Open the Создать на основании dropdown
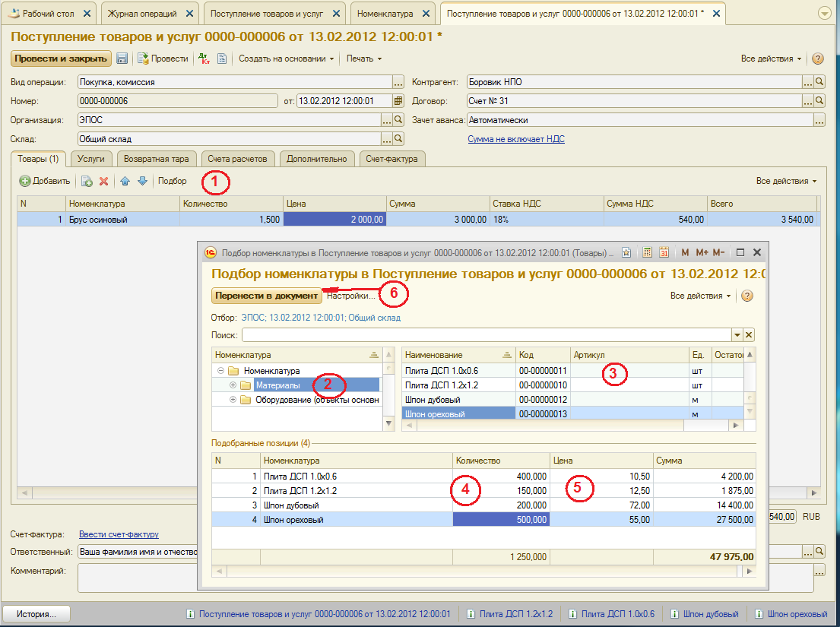 (286, 59)
